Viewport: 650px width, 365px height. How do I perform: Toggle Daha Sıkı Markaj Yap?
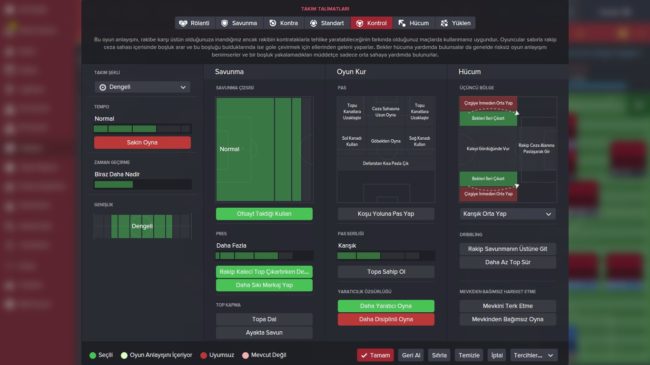264,285
